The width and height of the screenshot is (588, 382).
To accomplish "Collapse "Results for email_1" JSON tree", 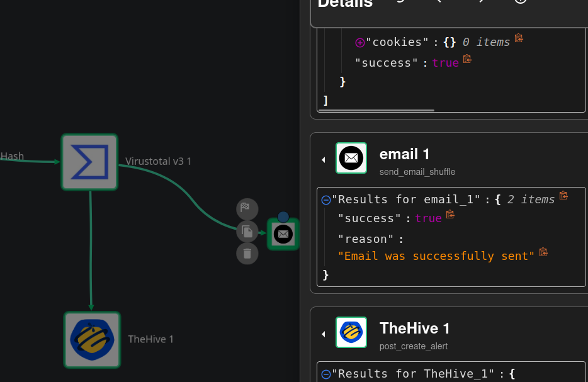I will [326, 200].
